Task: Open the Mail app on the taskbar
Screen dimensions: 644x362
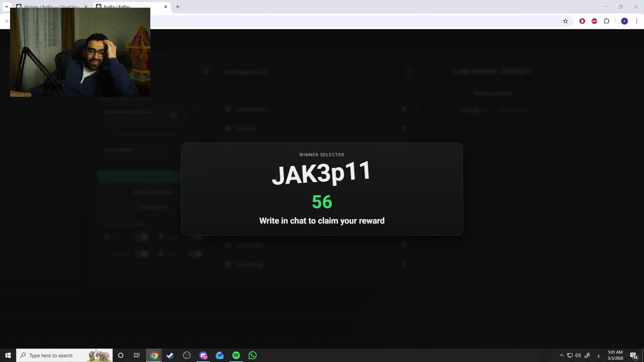Action: tap(220, 355)
